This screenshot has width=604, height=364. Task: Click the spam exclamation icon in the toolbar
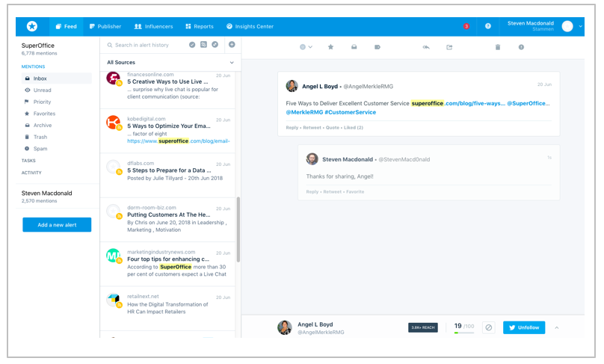[x=521, y=47]
